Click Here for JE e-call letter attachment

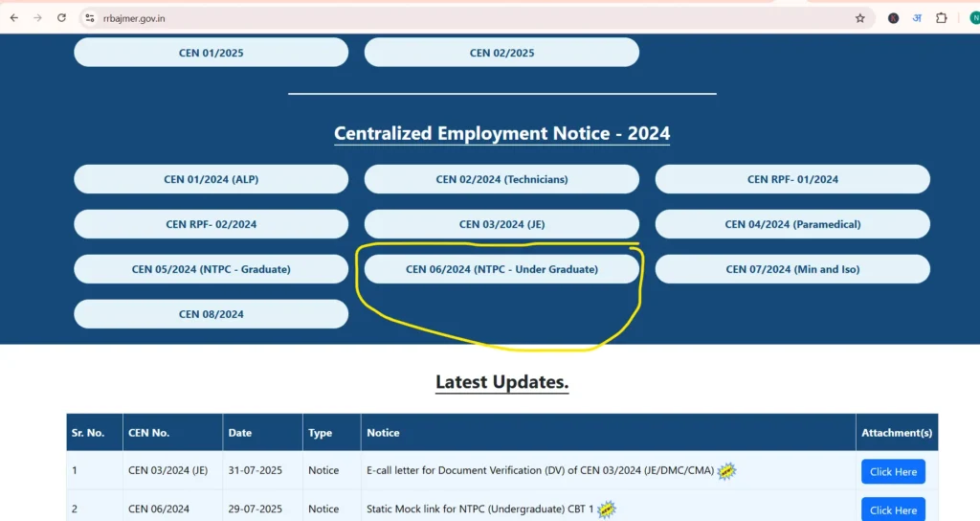[x=893, y=471]
